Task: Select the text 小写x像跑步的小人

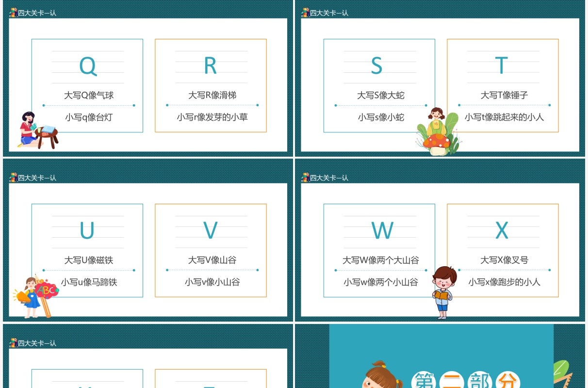Action: coord(504,282)
